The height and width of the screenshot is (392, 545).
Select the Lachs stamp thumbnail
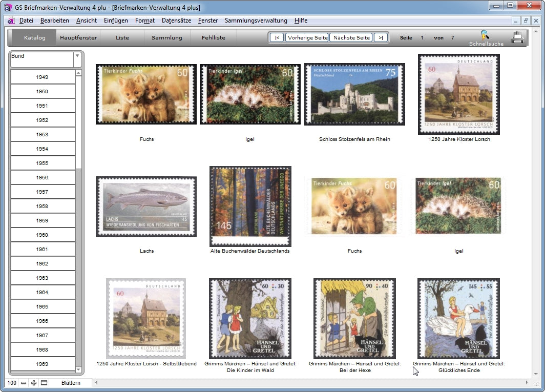(146, 207)
